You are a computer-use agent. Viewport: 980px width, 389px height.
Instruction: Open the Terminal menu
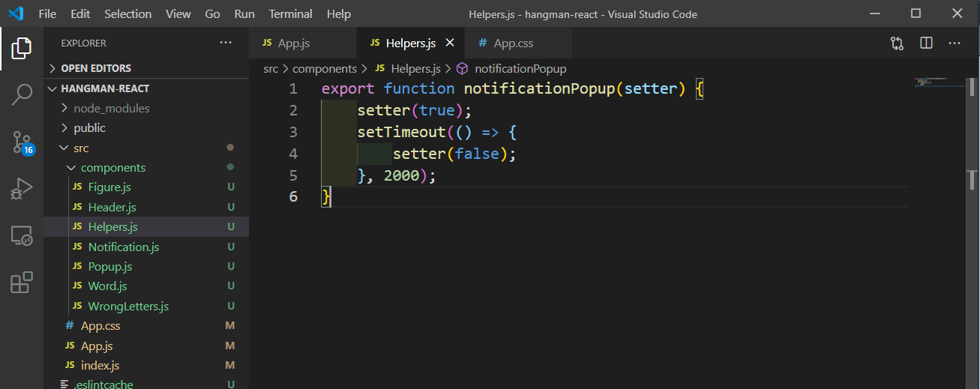coord(291,13)
